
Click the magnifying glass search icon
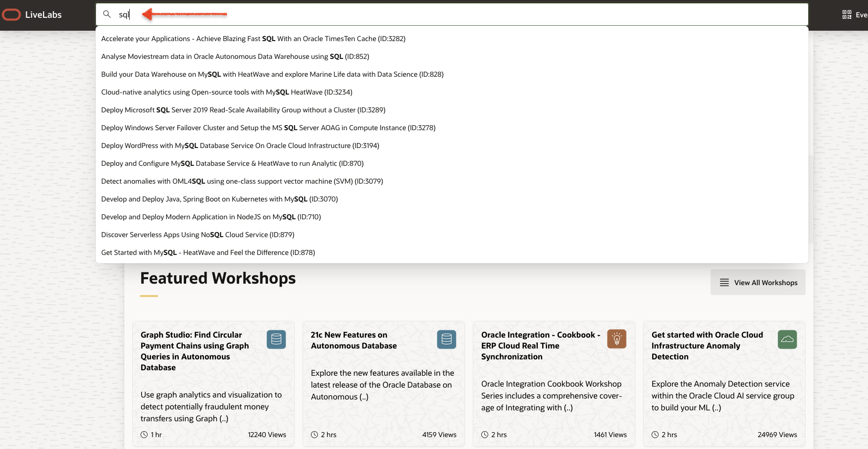pyautogui.click(x=107, y=14)
